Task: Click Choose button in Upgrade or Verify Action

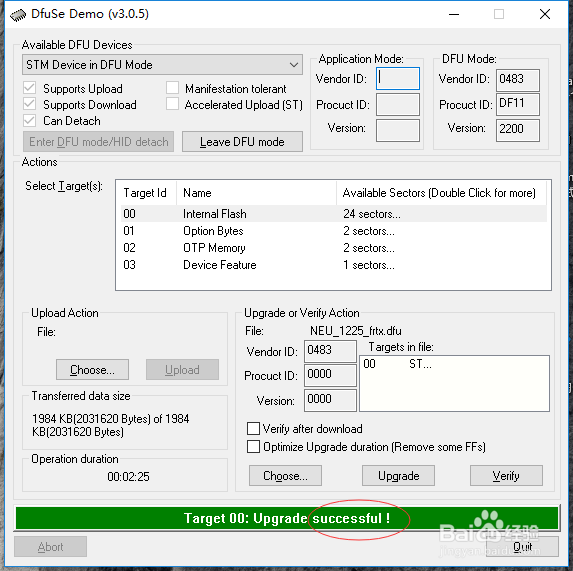Action: pyautogui.click(x=285, y=476)
